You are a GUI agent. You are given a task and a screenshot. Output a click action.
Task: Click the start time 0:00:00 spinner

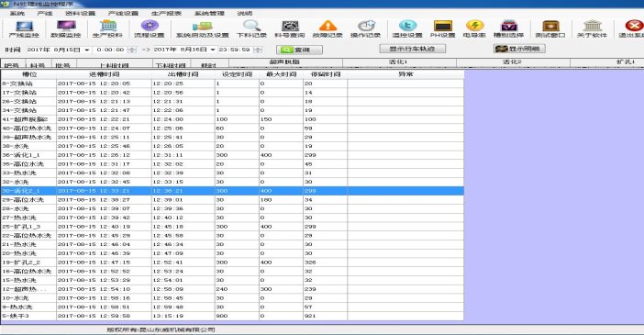point(132,50)
